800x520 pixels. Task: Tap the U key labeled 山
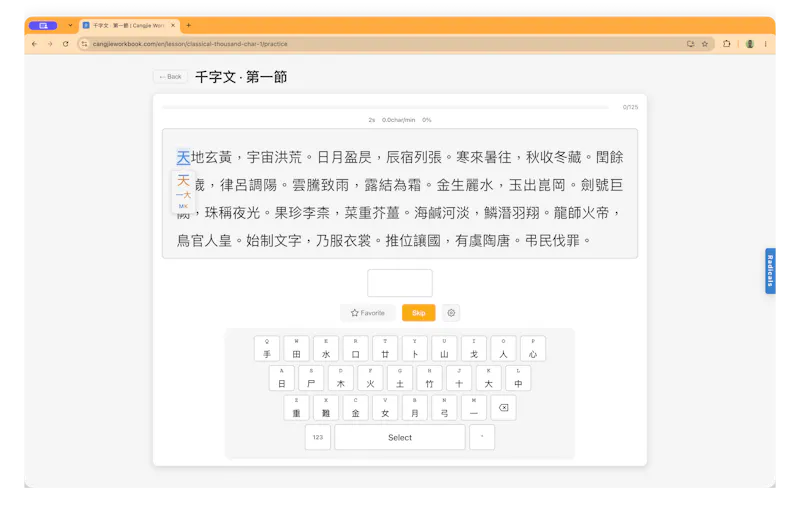[x=444, y=349]
